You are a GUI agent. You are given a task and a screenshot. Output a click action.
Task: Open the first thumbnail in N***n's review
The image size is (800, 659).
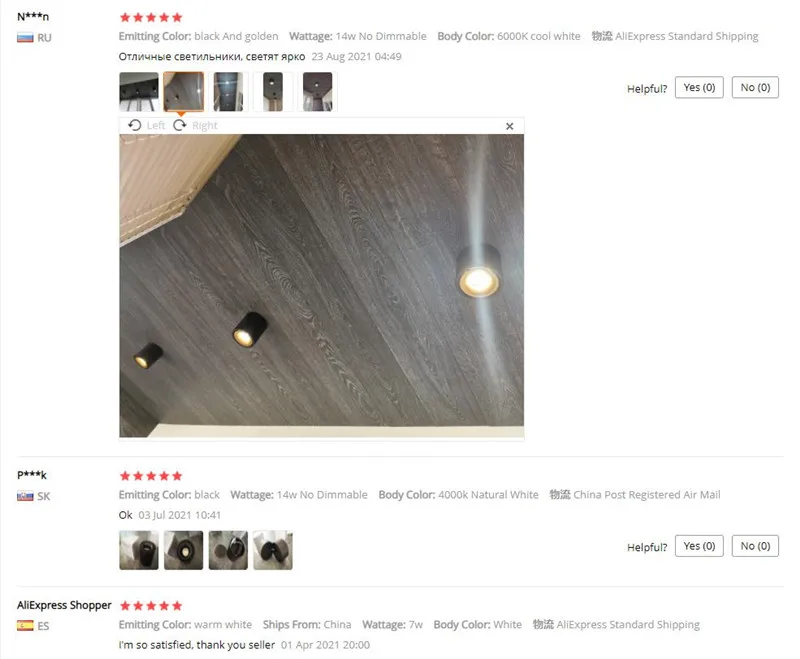tap(139, 92)
